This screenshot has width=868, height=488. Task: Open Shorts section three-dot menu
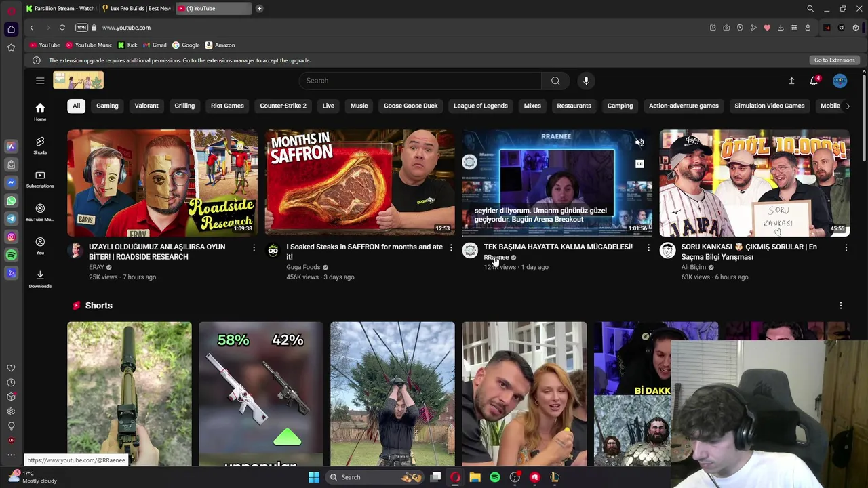pos(841,306)
